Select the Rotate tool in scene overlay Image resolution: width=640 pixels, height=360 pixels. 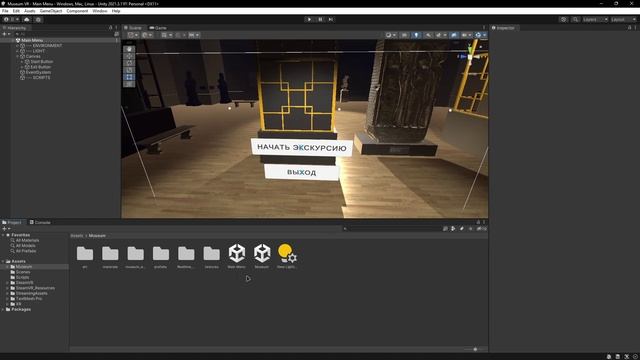pos(129,63)
